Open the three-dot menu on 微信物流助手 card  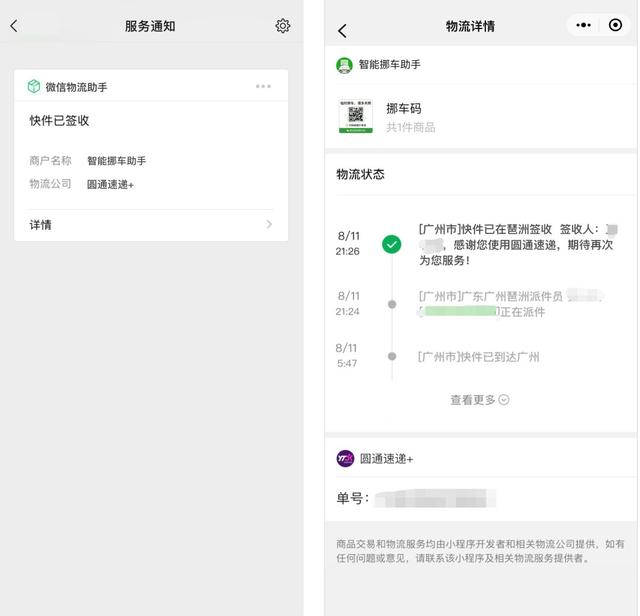[263, 86]
